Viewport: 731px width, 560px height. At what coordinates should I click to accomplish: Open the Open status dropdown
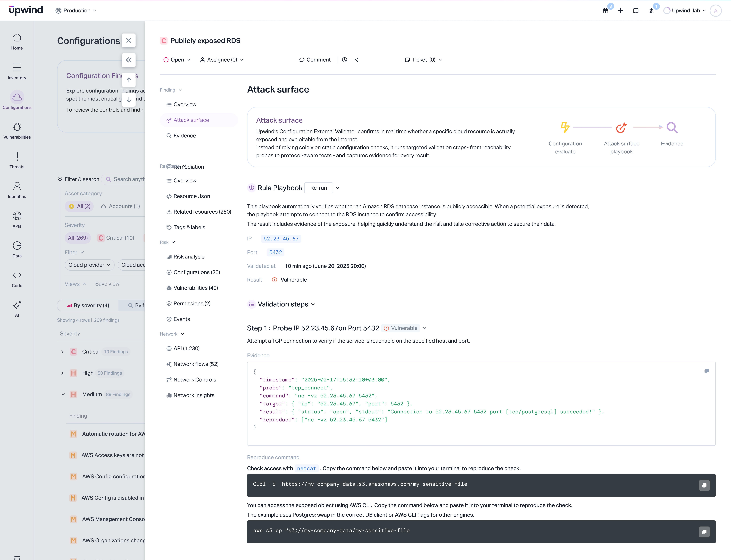click(177, 60)
